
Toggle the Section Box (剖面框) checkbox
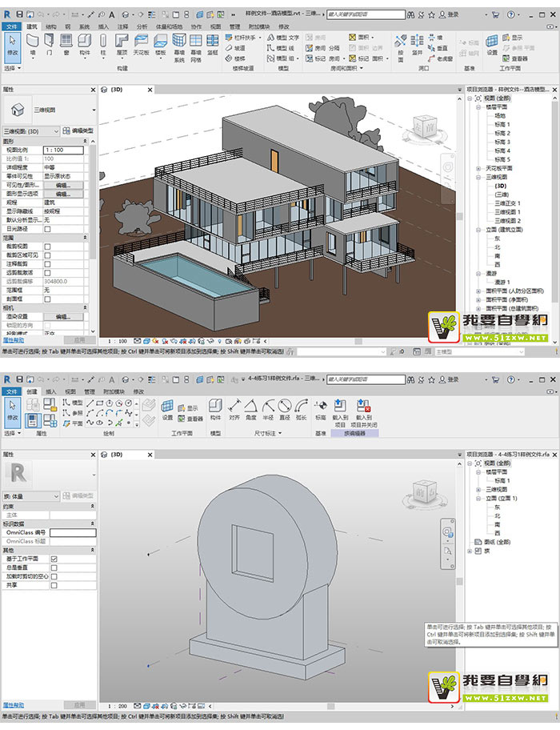47,299
